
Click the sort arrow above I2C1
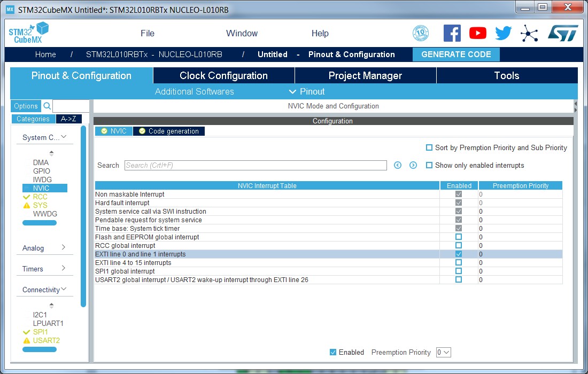pyautogui.click(x=52, y=306)
